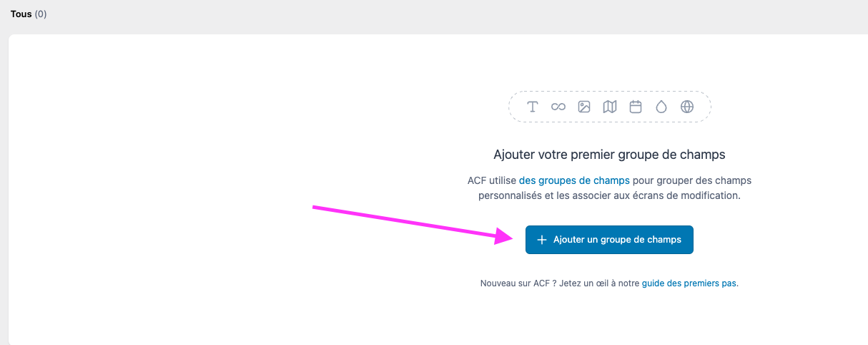Click the (0) count beside Tous
Image resolution: width=868 pixels, height=345 pixels.
[x=41, y=14]
